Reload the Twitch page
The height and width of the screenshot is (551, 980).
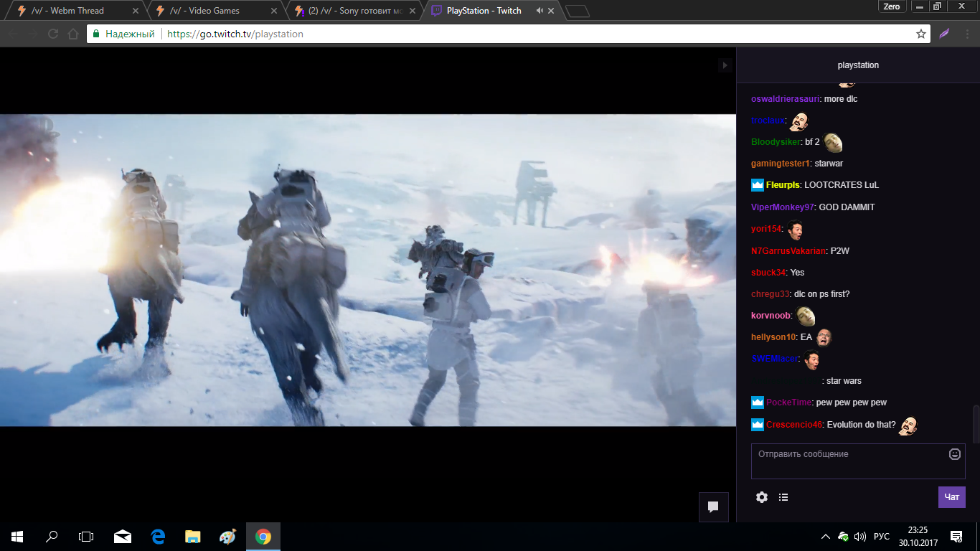pos(53,34)
